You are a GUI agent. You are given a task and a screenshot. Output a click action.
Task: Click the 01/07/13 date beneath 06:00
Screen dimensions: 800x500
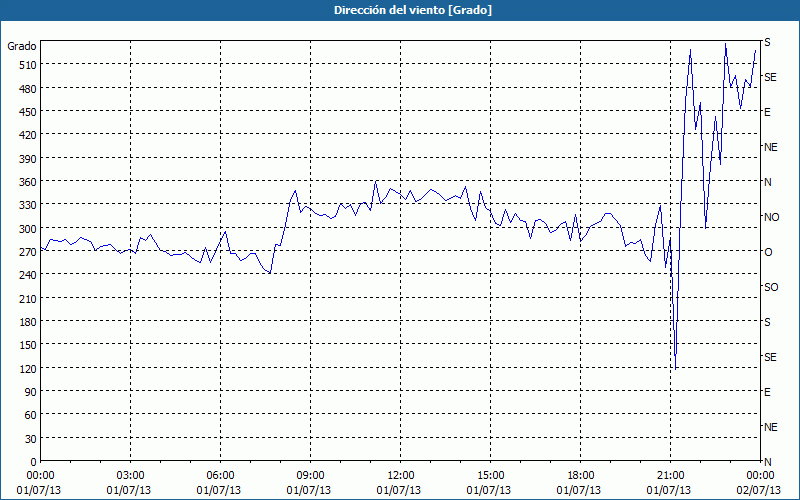[x=218, y=490]
